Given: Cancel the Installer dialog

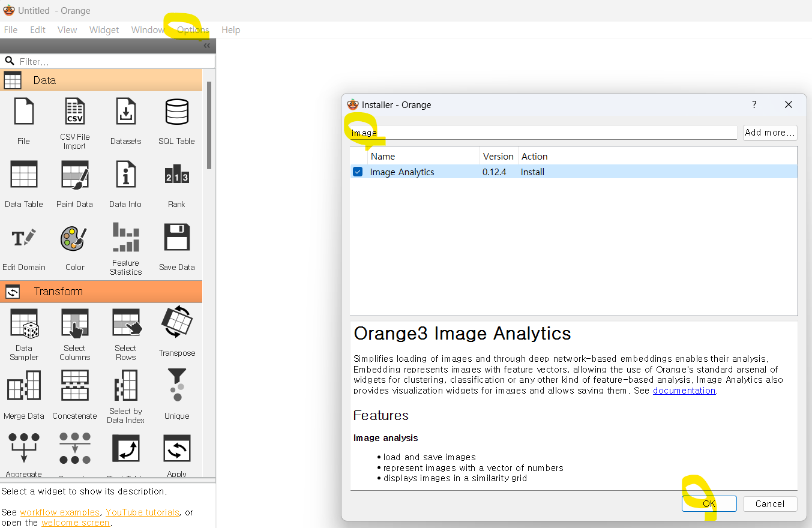Looking at the screenshot, I should [770, 504].
